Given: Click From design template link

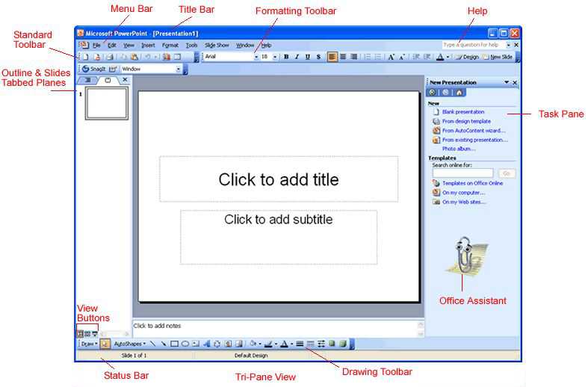Looking at the screenshot, I should (x=466, y=121).
